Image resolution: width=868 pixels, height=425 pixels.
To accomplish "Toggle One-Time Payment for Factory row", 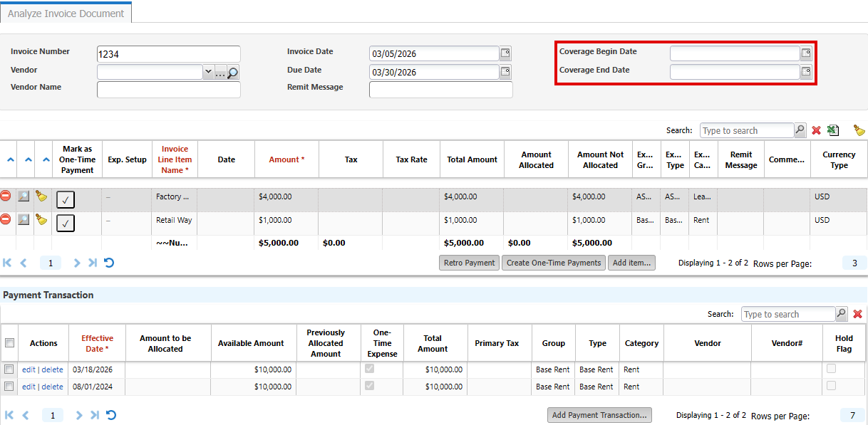I will tap(66, 200).
